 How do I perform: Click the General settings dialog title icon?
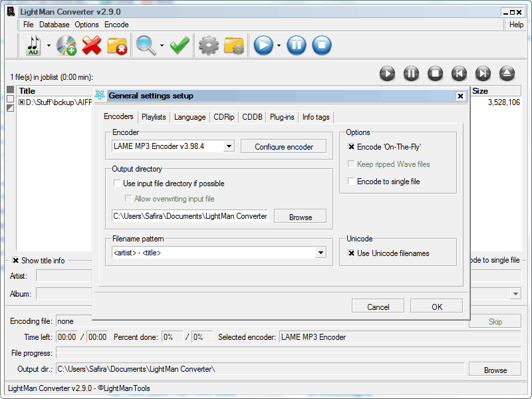(x=100, y=95)
